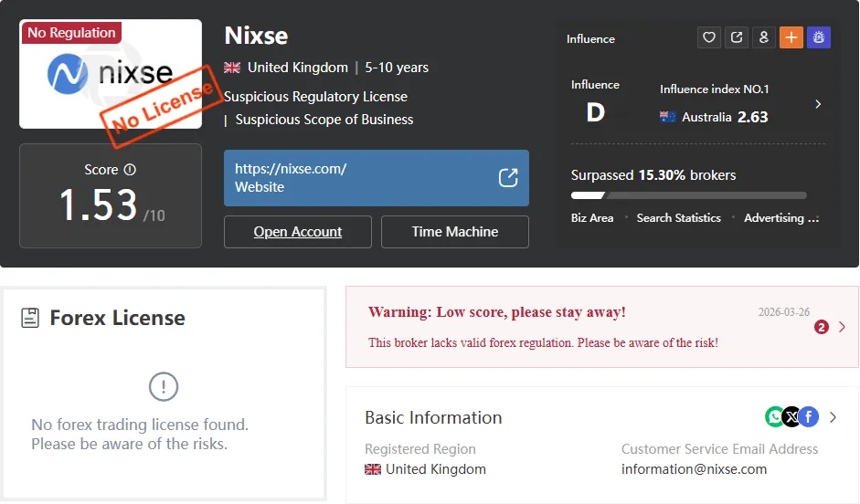This screenshot has width=860, height=504.
Task: Click the external link icon on website bar
Action: [x=508, y=177]
